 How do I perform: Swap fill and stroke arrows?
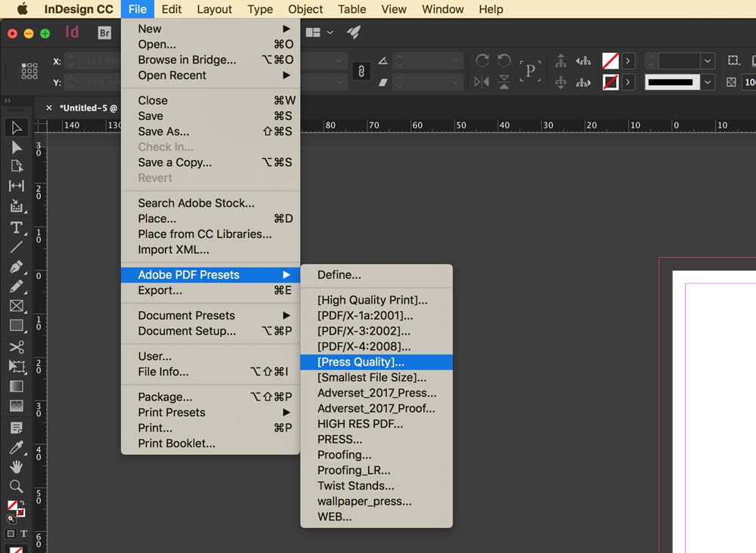pos(22,503)
